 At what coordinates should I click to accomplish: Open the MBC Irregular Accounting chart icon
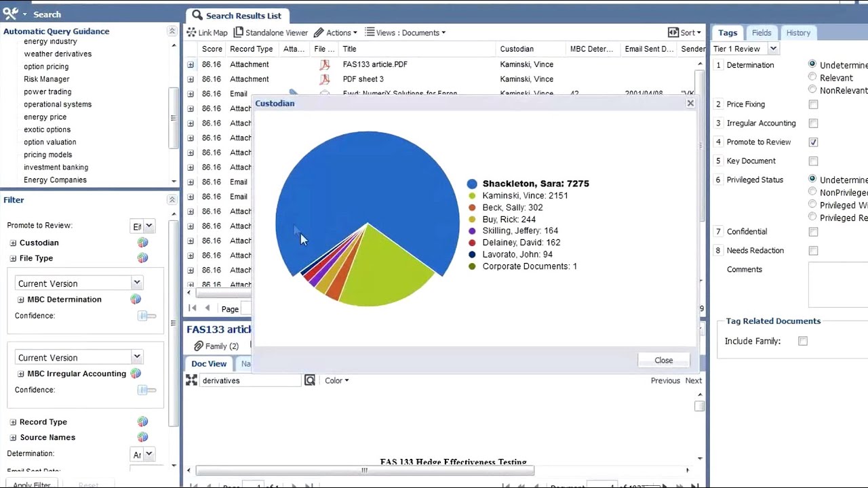point(136,373)
